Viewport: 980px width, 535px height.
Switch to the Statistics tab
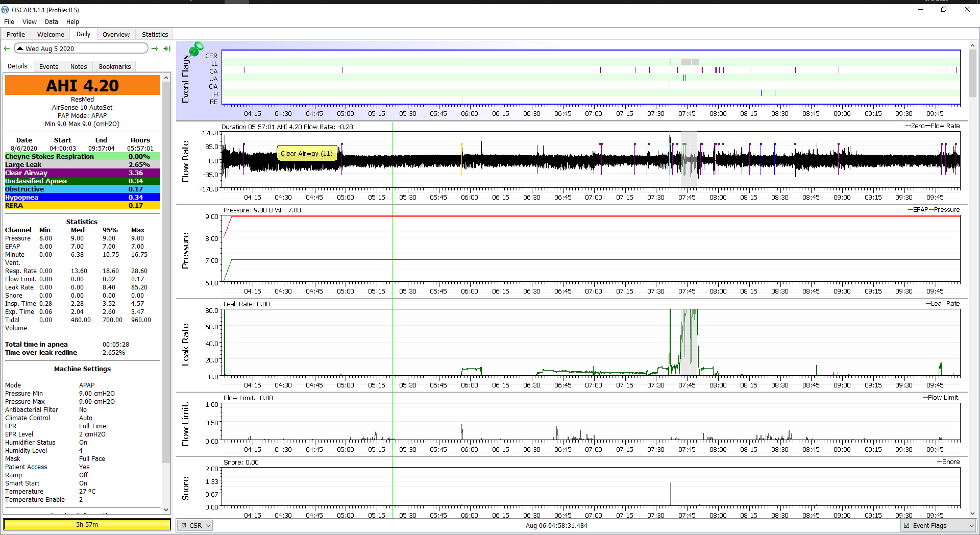(155, 34)
